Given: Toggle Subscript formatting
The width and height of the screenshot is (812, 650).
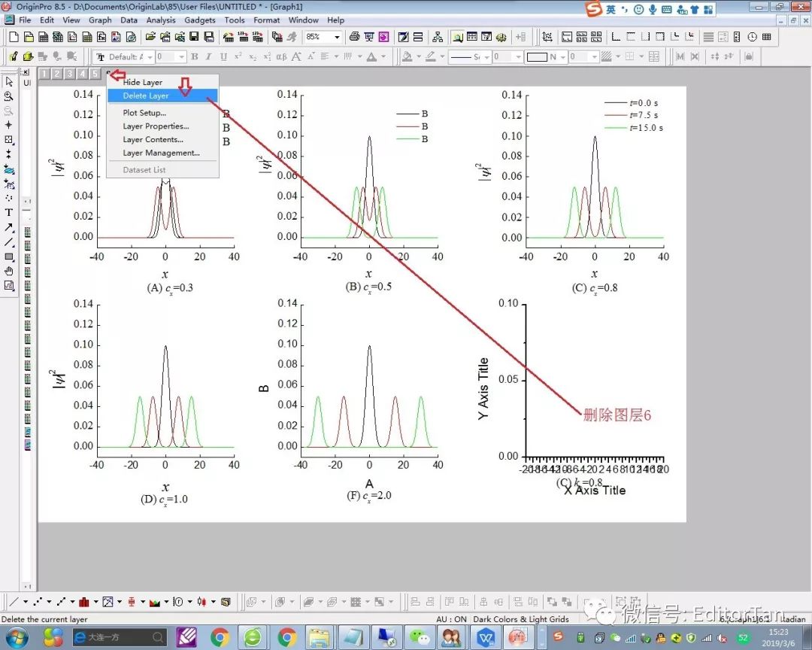Looking at the screenshot, I should 252,56.
